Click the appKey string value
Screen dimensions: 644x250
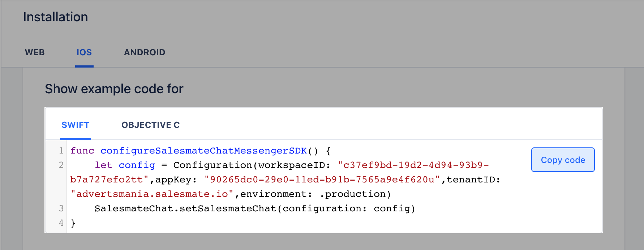[x=322, y=180]
